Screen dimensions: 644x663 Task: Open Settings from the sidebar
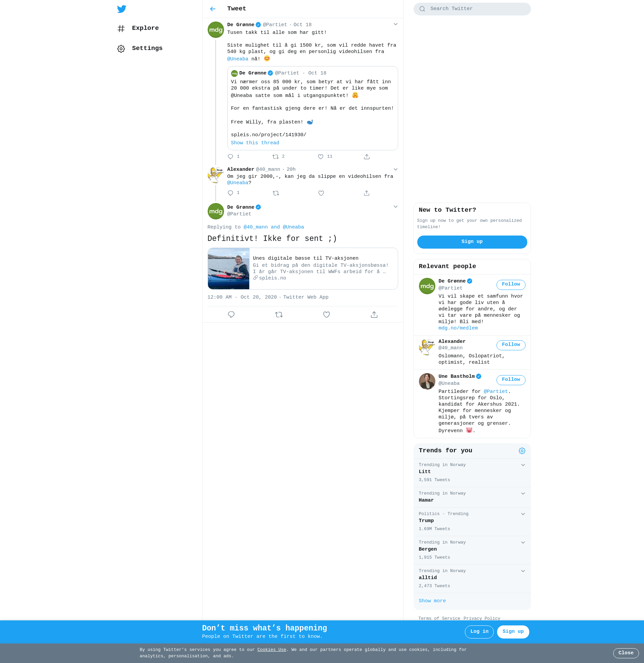click(x=140, y=48)
